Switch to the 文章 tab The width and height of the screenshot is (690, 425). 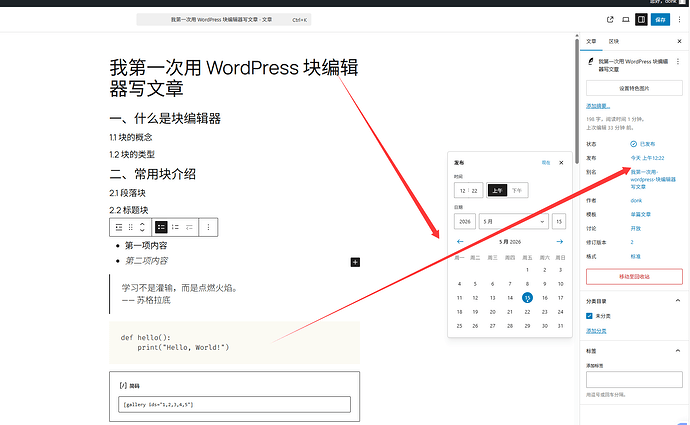click(591, 41)
